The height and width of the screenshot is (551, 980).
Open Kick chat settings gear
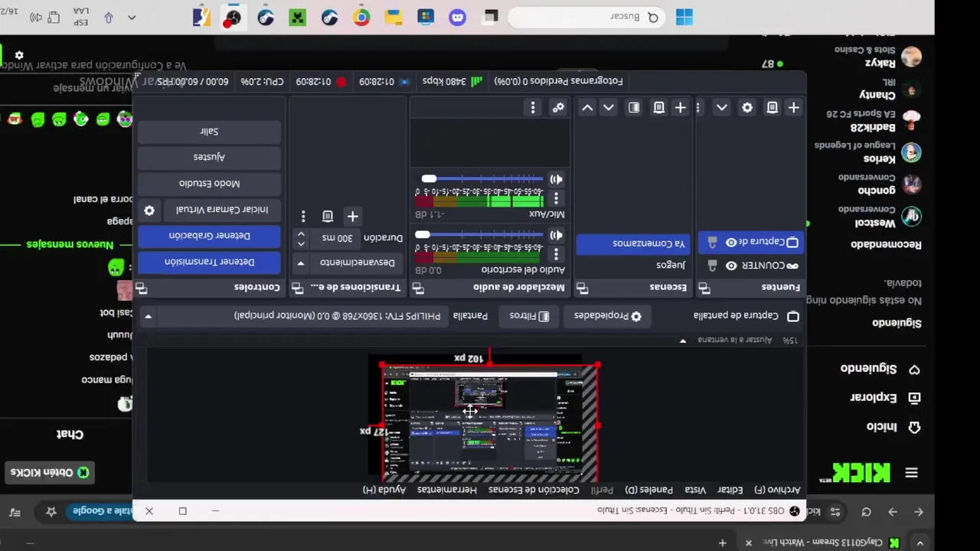[x=19, y=55]
